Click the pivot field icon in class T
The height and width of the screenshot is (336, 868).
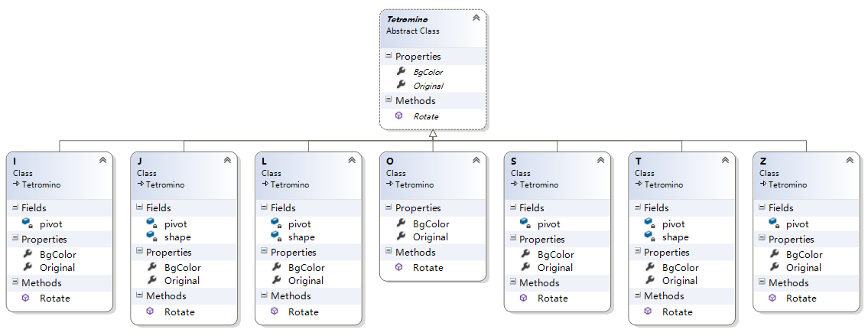pos(648,223)
